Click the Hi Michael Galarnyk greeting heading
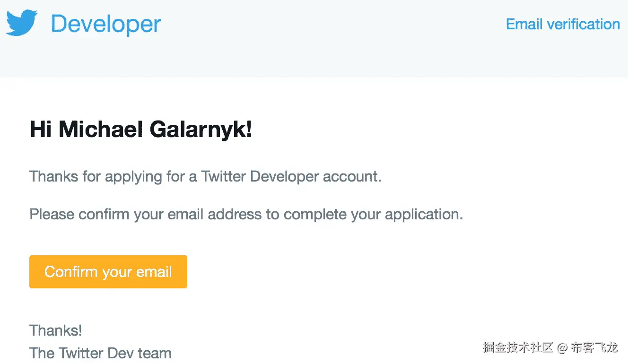The image size is (628, 364). point(141,129)
